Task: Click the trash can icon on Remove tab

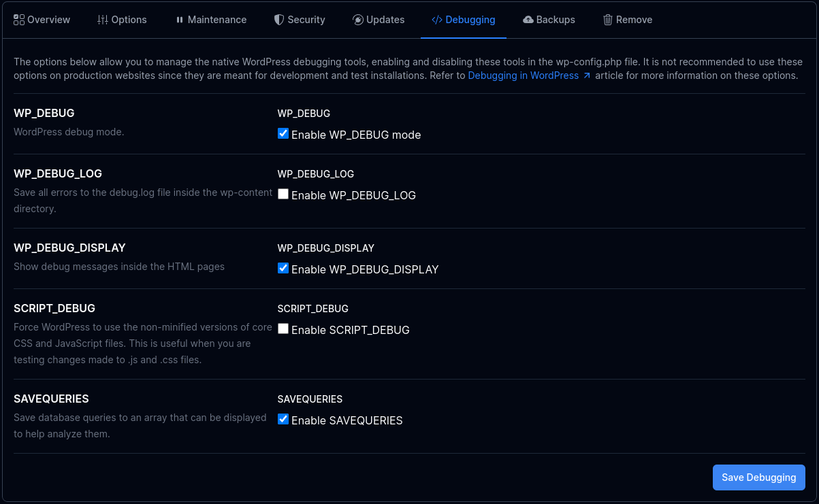Action: pyautogui.click(x=607, y=20)
